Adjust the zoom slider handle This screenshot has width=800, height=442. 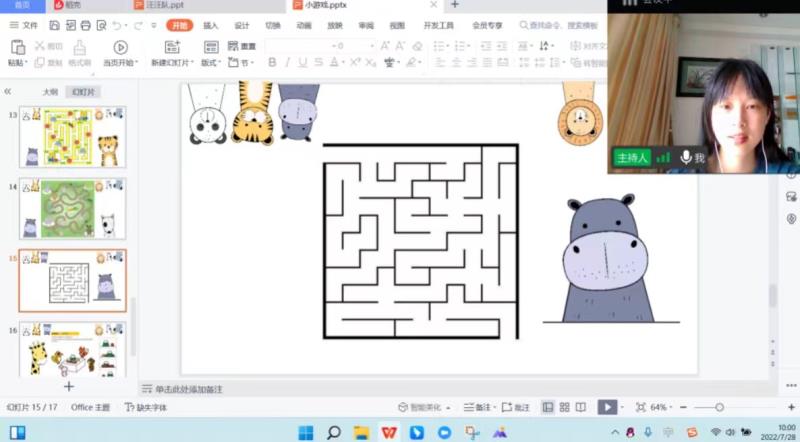click(x=719, y=407)
